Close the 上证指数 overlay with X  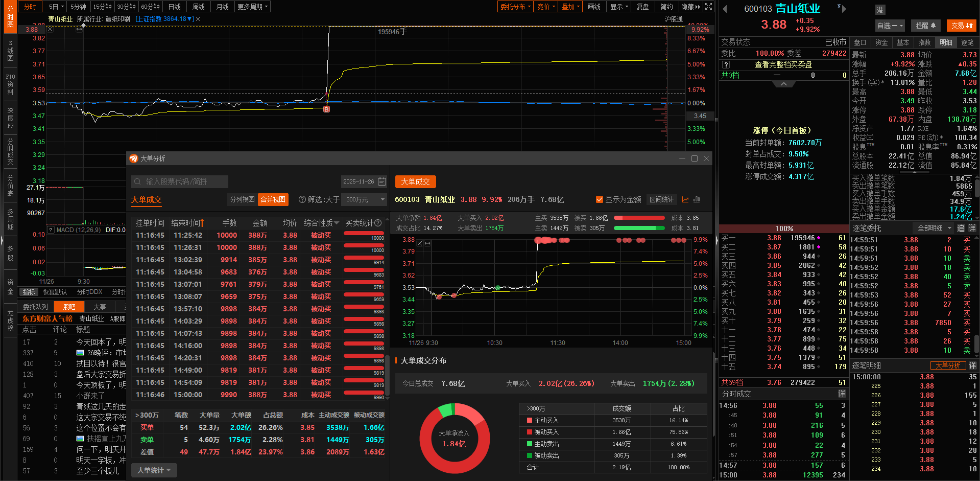(198, 19)
